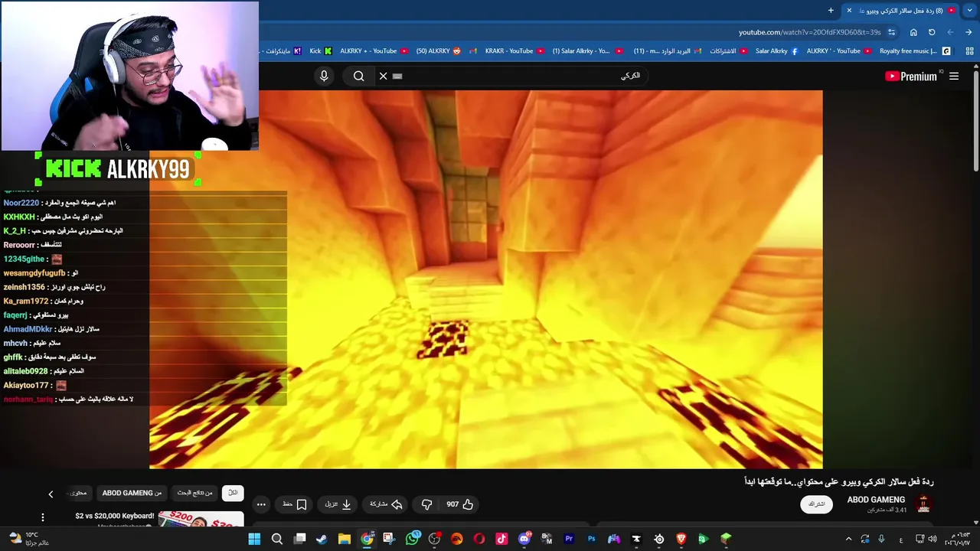Open Discord from the taskbar

pyautogui.click(x=524, y=539)
